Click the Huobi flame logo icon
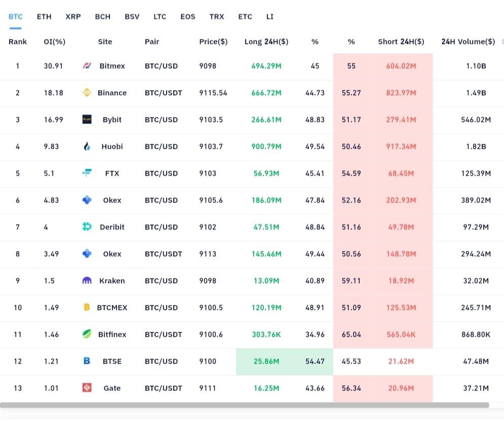Screen dimensions: 504x422 point(87,146)
